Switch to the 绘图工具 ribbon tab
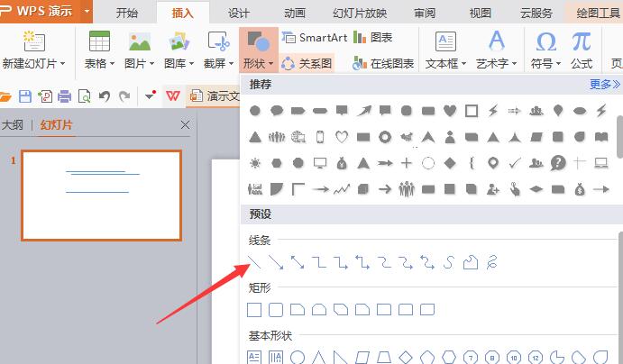The height and width of the screenshot is (364, 623). click(599, 13)
